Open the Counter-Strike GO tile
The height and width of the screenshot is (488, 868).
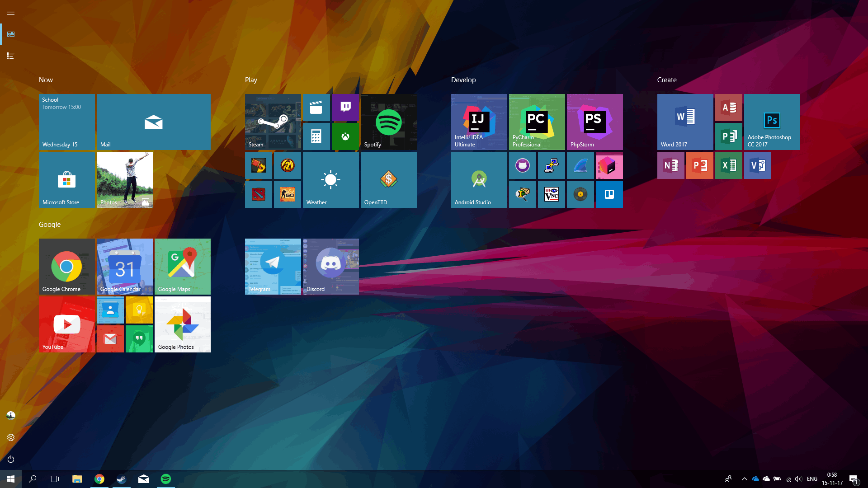click(x=288, y=194)
